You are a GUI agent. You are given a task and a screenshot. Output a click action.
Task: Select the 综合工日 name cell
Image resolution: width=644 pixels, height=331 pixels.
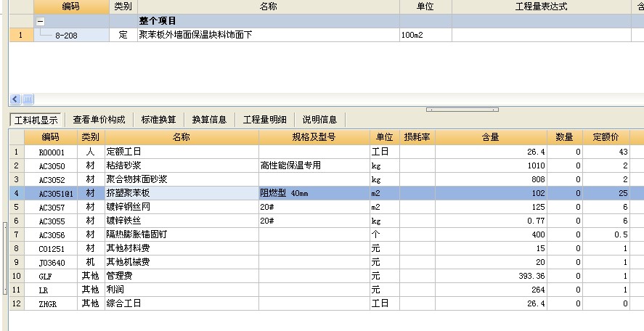[182, 303]
